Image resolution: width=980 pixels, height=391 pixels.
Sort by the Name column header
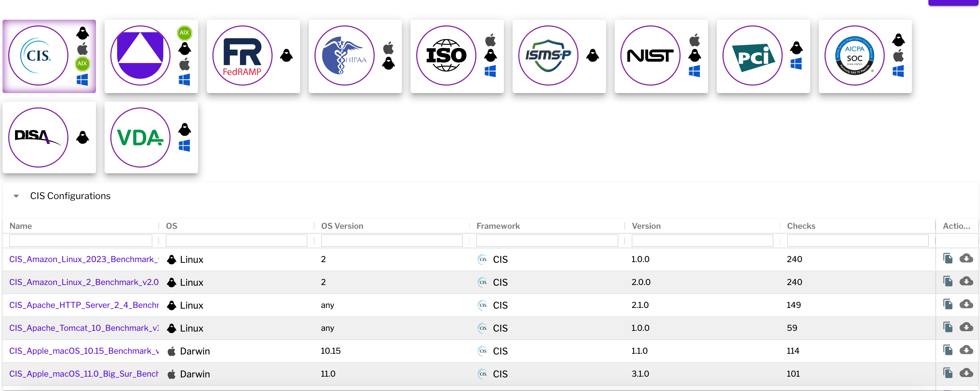click(20, 226)
